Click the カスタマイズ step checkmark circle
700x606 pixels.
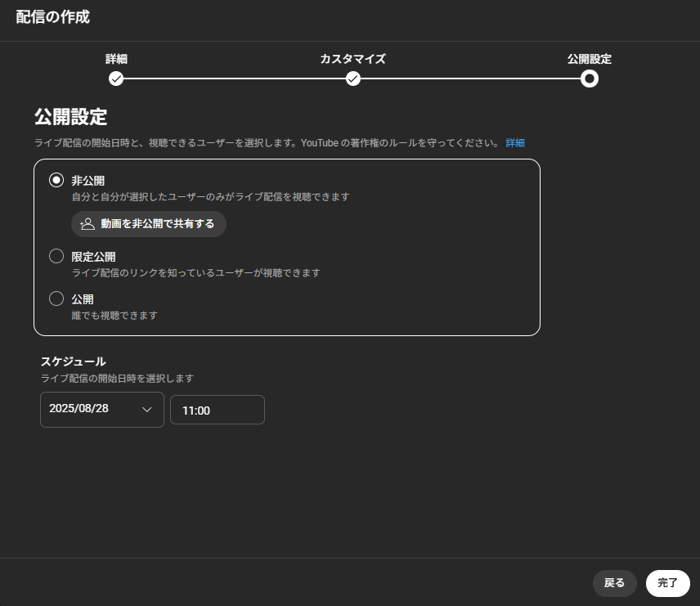353,79
